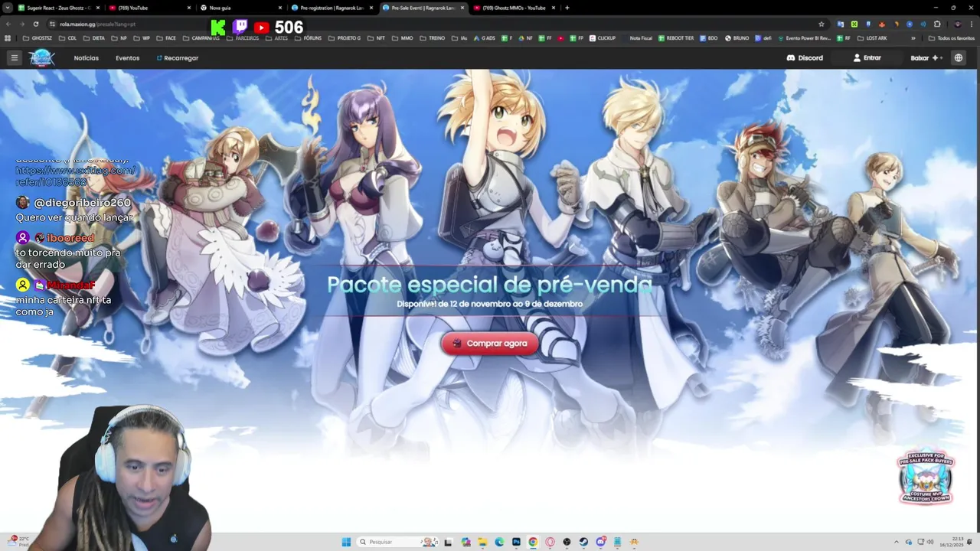Open the DIETA bookmark folder
Screen dimensions: 980x551
pos(93,37)
